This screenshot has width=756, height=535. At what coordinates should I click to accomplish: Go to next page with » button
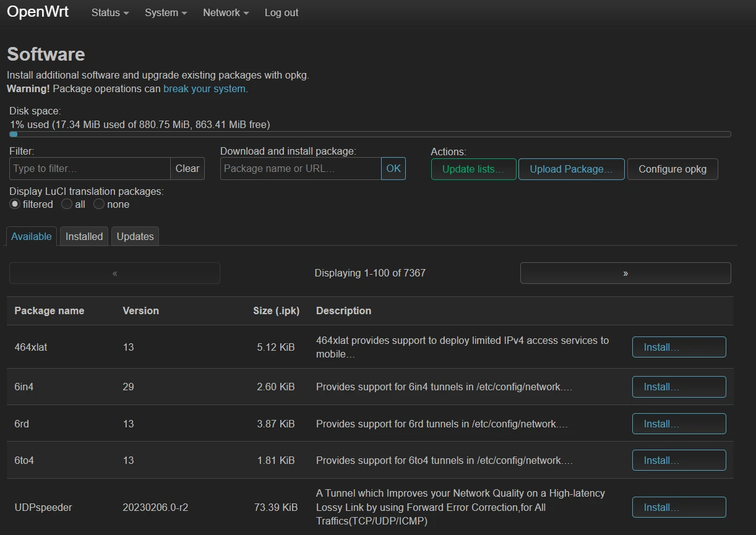tap(625, 273)
